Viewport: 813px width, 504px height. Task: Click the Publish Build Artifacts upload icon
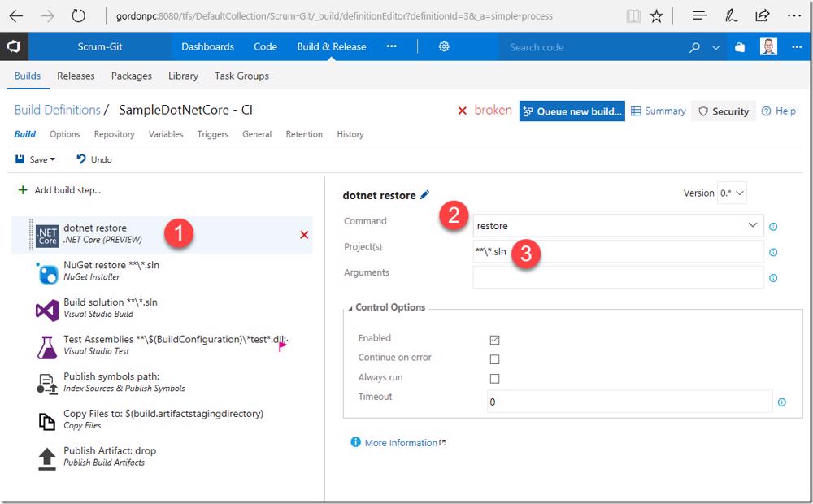click(47, 458)
